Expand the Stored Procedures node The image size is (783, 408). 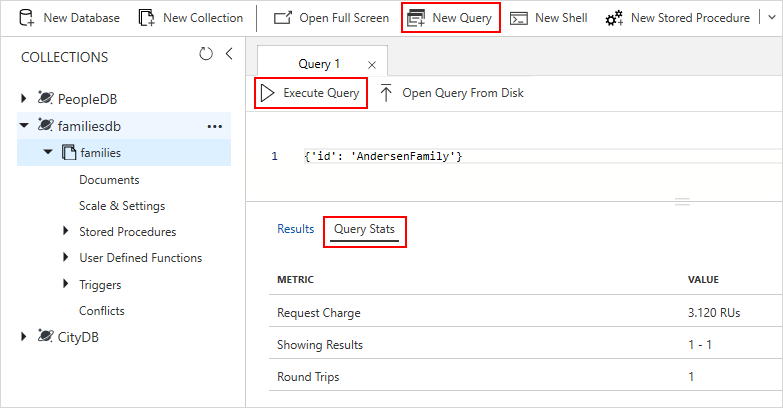click(x=66, y=232)
